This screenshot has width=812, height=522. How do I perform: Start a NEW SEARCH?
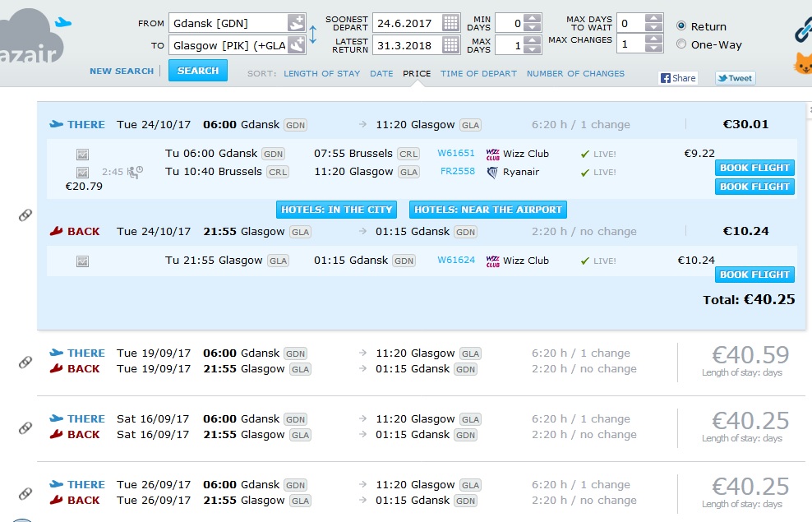point(122,71)
